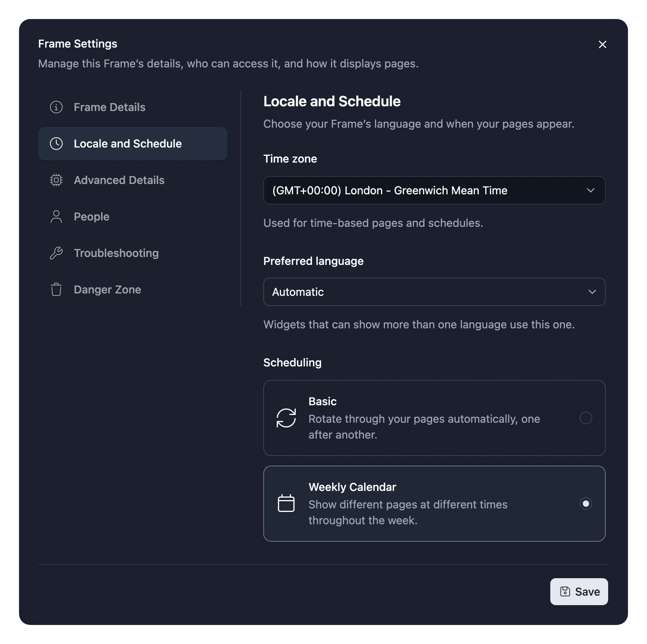Click the 'Preferred language' field label
Screen dimensions: 647x644
pyautogui.click(x=314, y=261)
